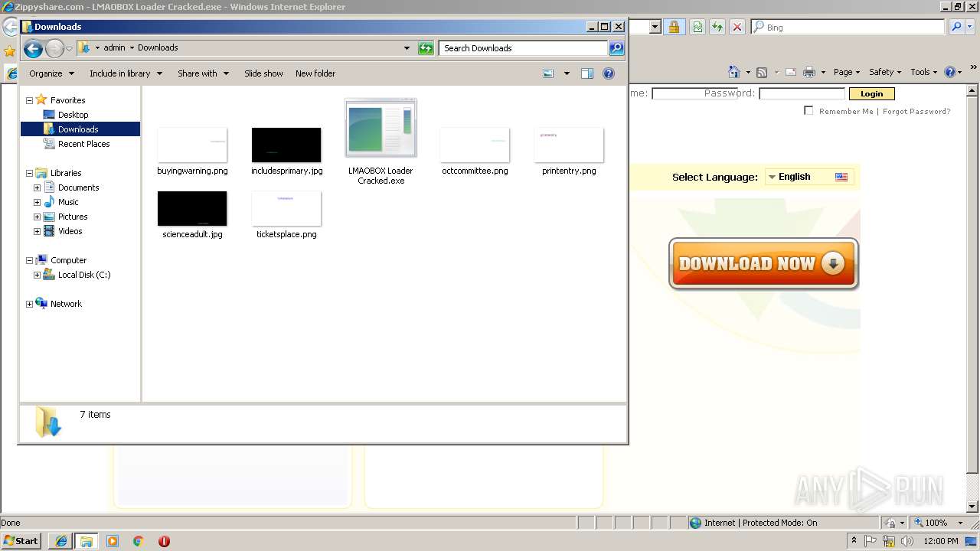Open Internet Explorer from the taskbar
The image size is (980, 551).
point(60,541)
